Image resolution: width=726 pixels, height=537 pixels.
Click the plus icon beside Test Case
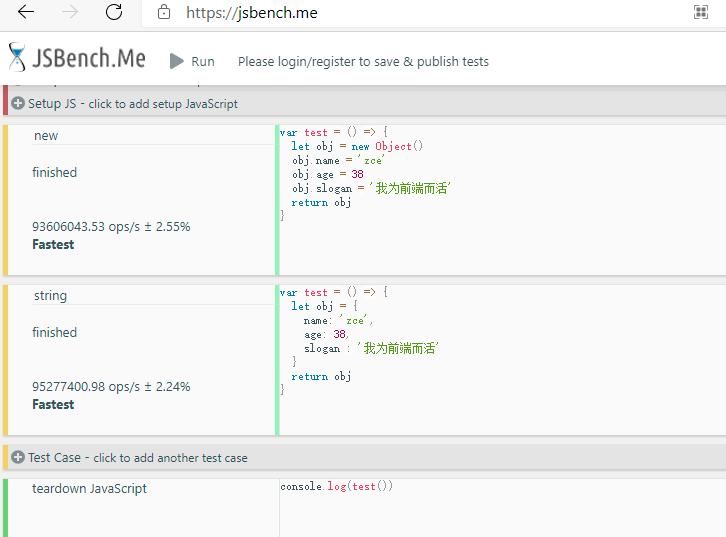click(x=18, y=457)
